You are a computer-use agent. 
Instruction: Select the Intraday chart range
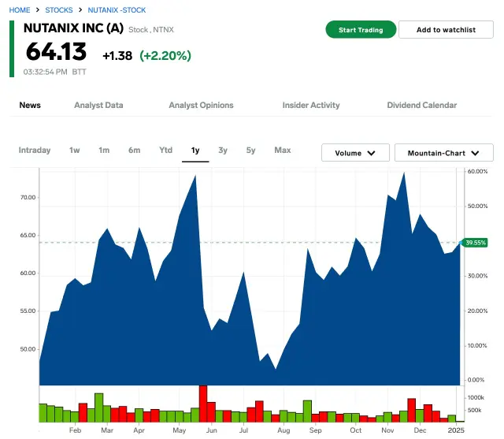pos(35,151)
